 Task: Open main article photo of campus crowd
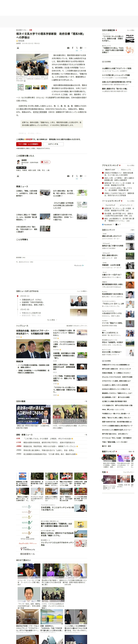coord(32,65)
